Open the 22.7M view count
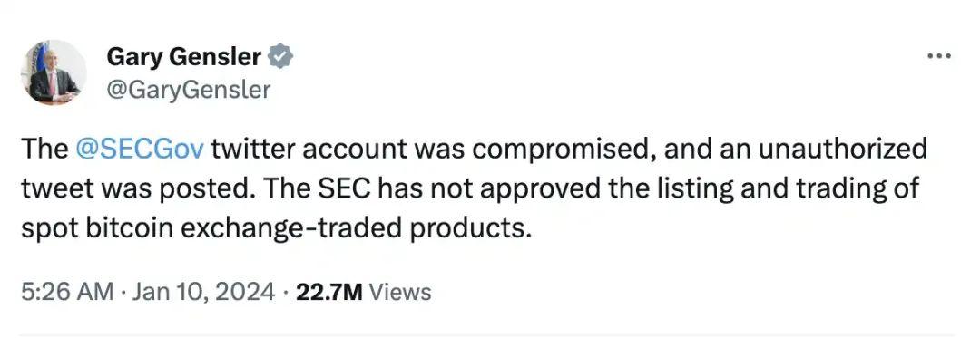The height and width of the screenshot is (338, 980). point(329,291)
